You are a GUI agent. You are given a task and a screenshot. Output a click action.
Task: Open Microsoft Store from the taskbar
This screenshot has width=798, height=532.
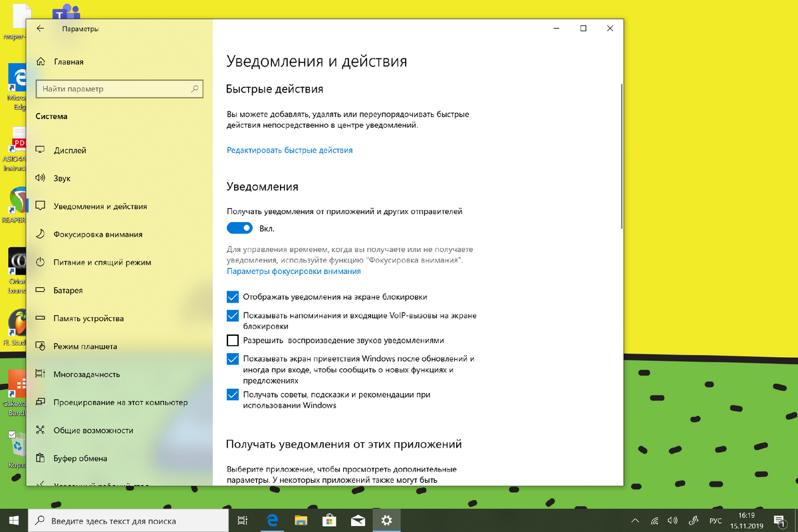[x=329, y=521]
